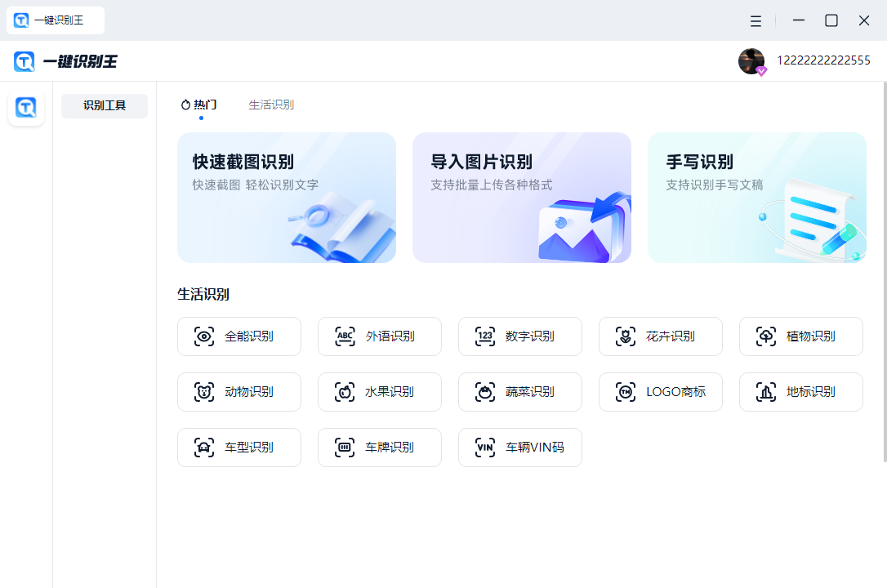Image resolution: width=887 pixels, height=588 pixels.
Task: Click the 花卉识别 flower icon
Action: click(626, 336)
